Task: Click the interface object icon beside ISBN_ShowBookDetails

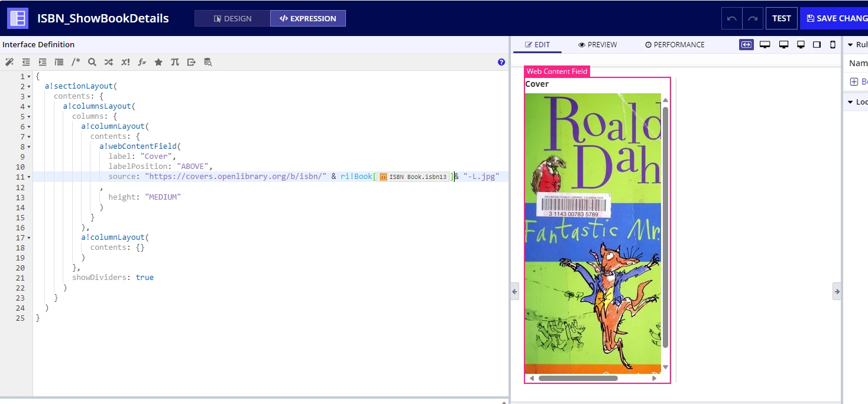Action: point(18,18)
